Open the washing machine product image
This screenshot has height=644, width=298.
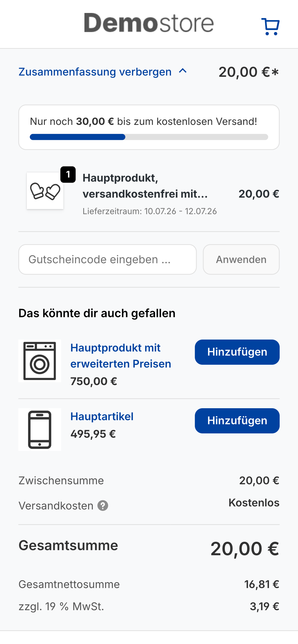pos(40,361)
